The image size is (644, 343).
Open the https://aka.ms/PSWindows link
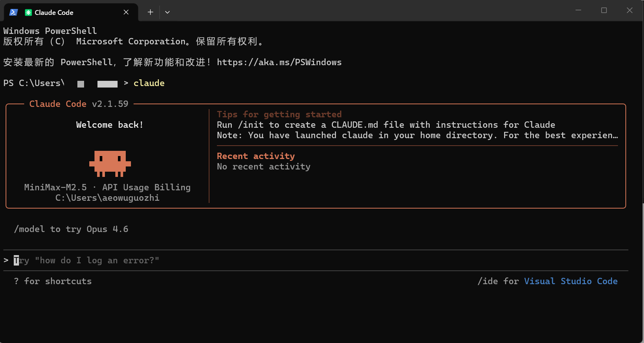point(279,62)
